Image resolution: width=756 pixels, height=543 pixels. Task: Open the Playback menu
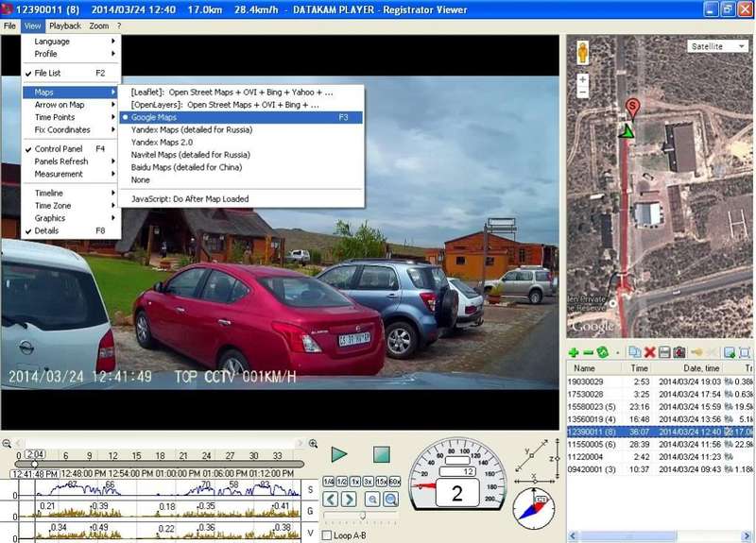pos(65,26)
